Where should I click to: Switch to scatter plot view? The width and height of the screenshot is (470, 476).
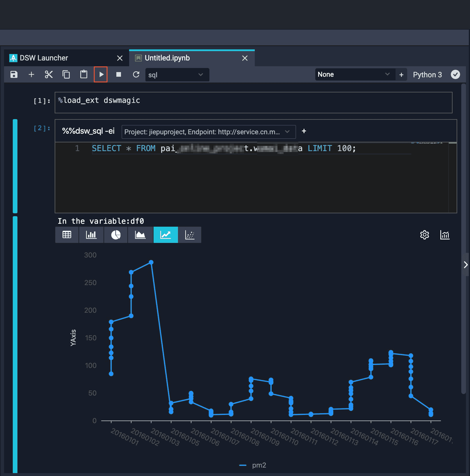(x=190, y=235)
